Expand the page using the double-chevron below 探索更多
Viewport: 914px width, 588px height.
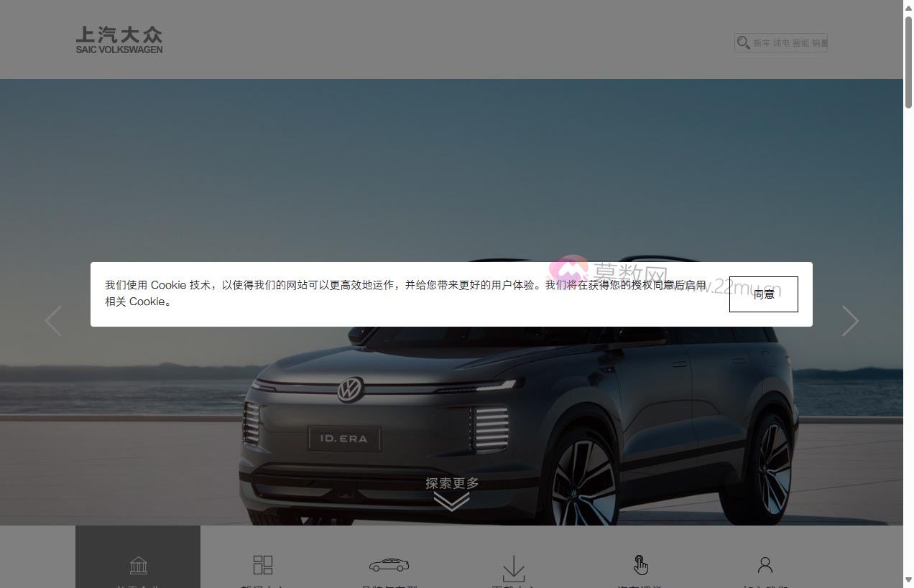pos(451,501)
